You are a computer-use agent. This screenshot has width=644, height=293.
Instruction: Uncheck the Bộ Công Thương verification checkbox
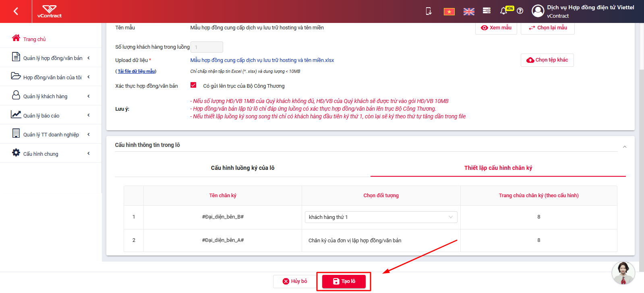[193, 85]
